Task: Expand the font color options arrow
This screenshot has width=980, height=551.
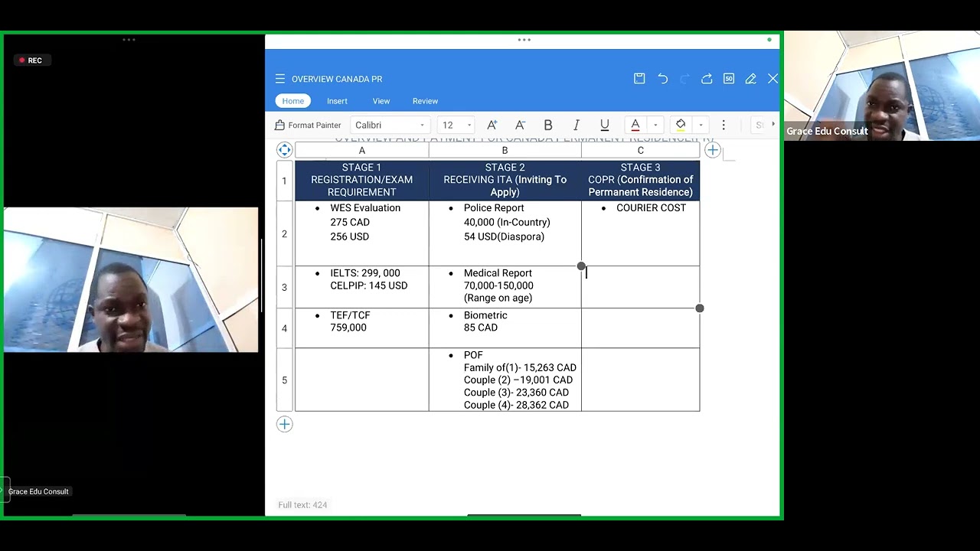Action: click(x=655, y=125)
